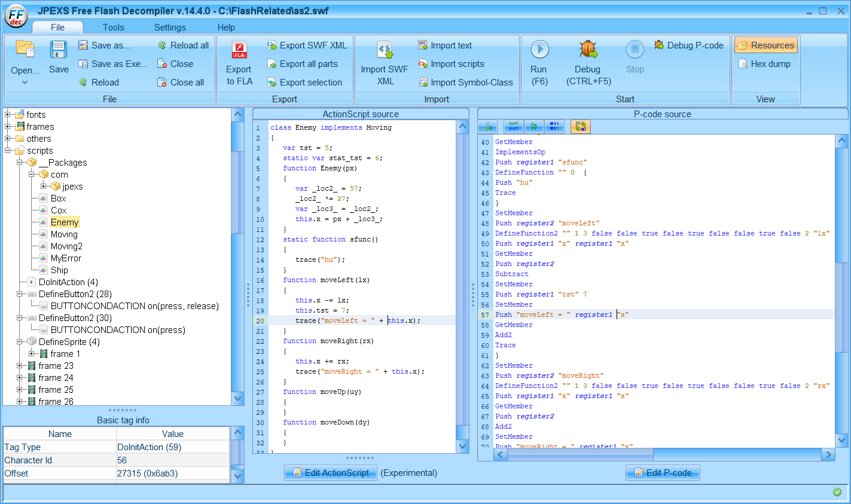Click Import scripts

[x=451, y=64]
